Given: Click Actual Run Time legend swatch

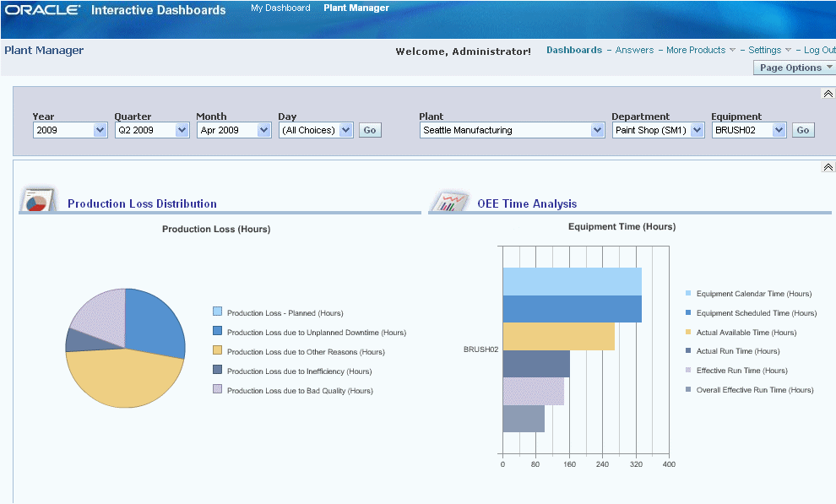Looking at the screenshot, I should (x=688, y=350).
